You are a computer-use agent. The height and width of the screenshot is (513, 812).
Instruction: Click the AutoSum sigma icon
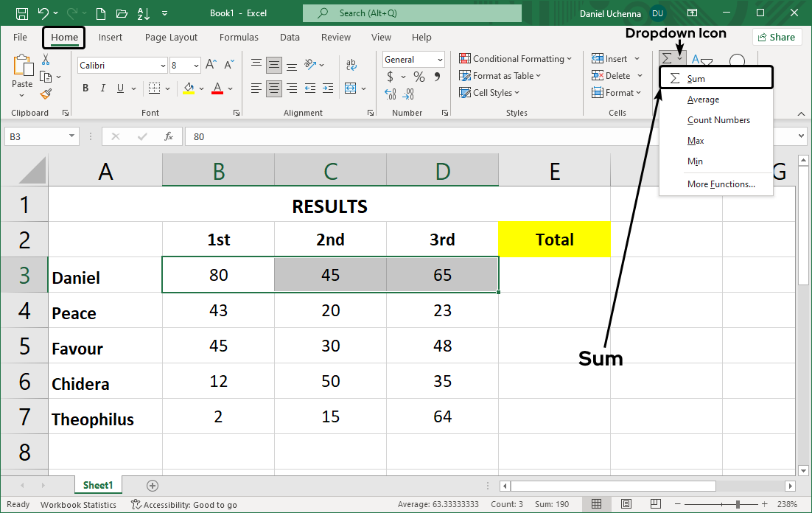[667, 56]
